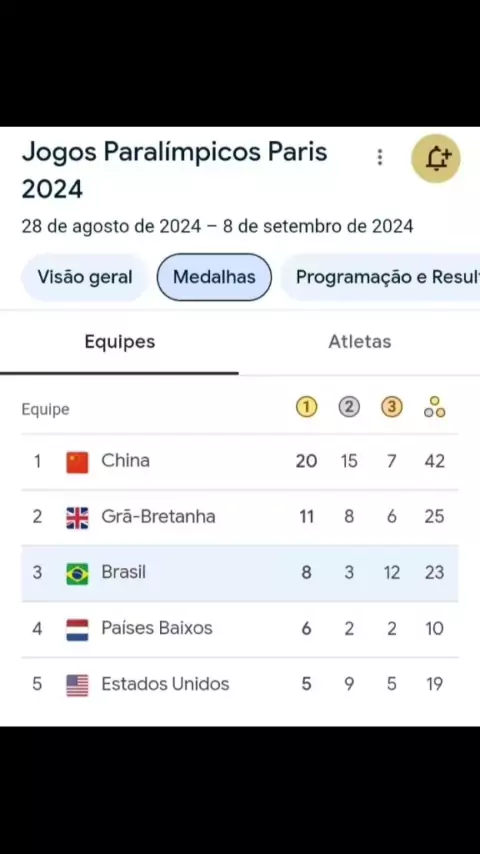Tap the notification bell icon
480x854 pixels.
(x=435, y=158)
